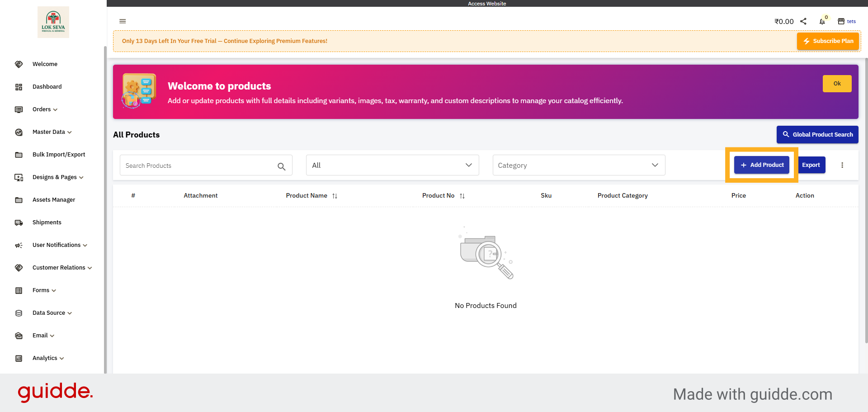
Task: Click the Subscribe Plan button
Action: point(828,41)
